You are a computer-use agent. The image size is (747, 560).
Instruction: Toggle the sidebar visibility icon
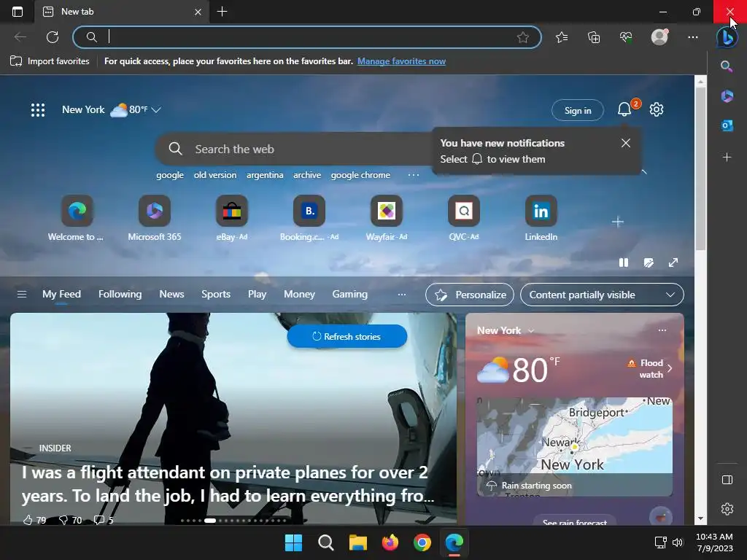pos(727,480)
